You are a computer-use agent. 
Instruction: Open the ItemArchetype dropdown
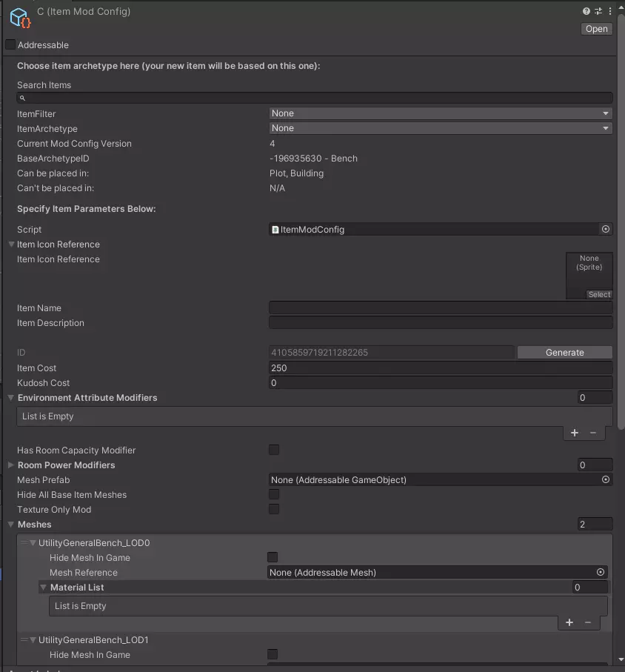(441, 128)
